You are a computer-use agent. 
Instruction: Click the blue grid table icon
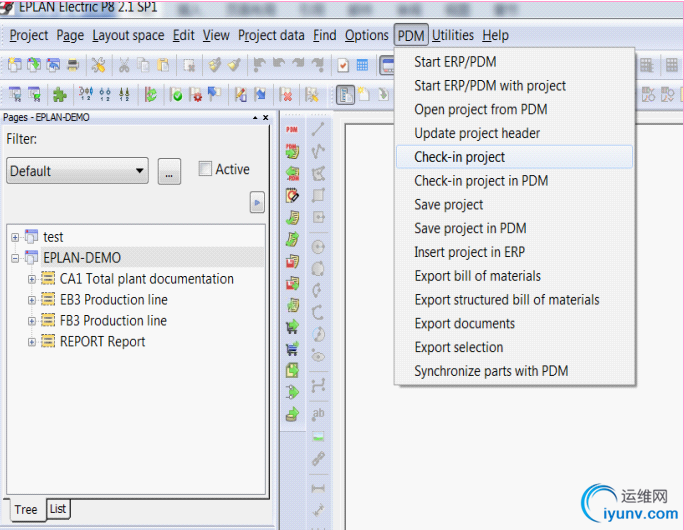[363, 65]
